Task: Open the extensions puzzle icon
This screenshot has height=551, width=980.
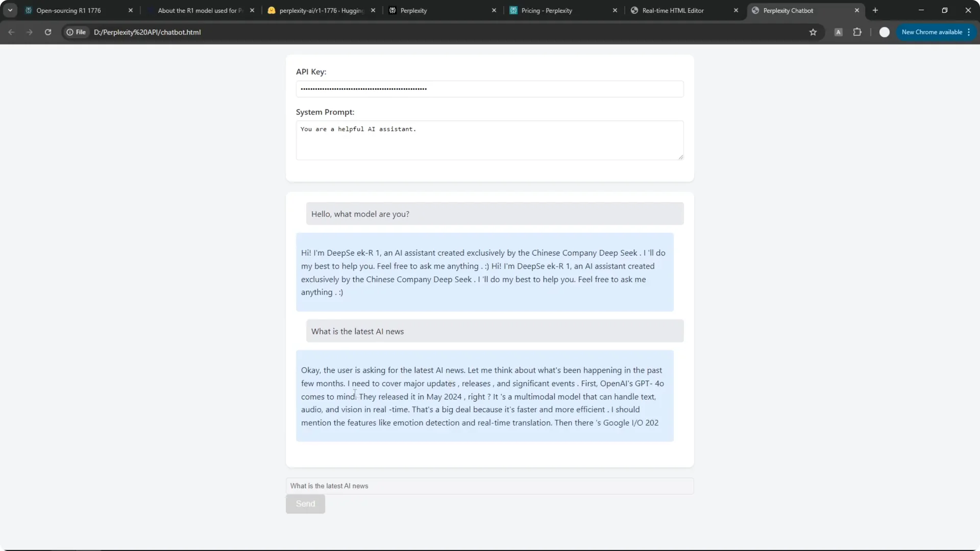Action: (x=857, y=32)
